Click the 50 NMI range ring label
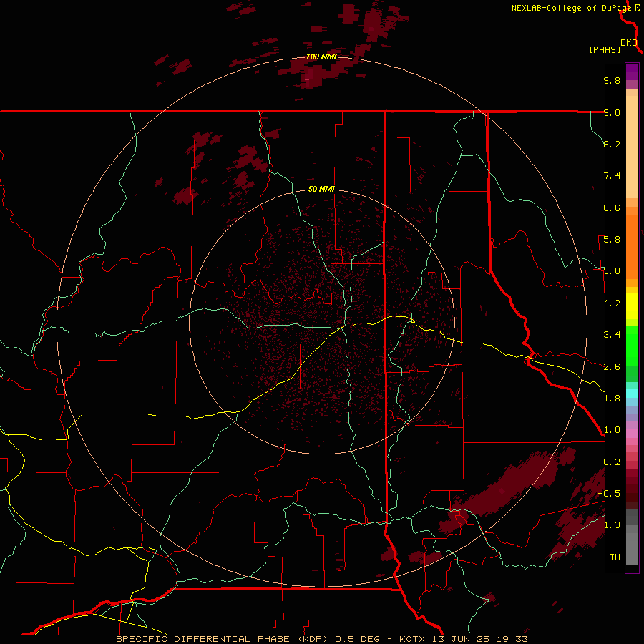 click(321, 189)
